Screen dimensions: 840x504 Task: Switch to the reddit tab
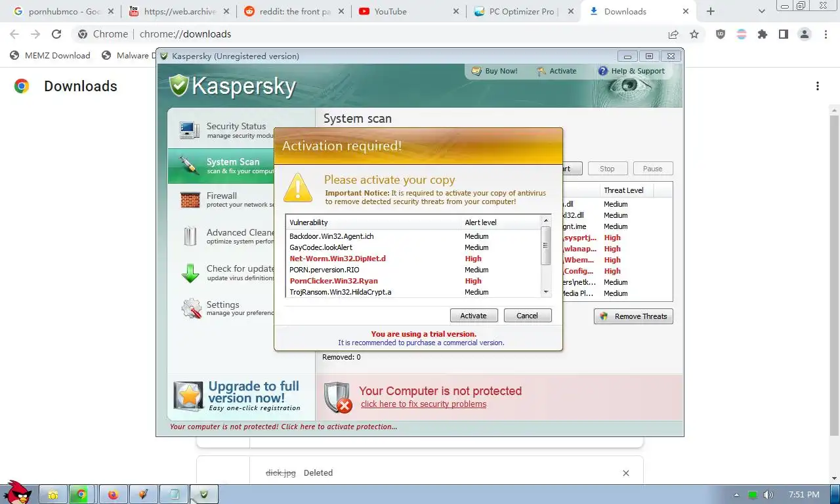point(294,11)
